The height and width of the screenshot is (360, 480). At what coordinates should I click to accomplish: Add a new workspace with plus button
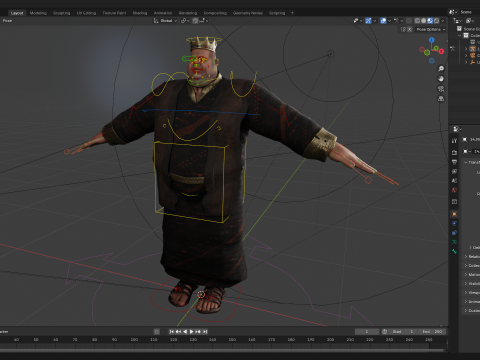click(x=292, y=13)
